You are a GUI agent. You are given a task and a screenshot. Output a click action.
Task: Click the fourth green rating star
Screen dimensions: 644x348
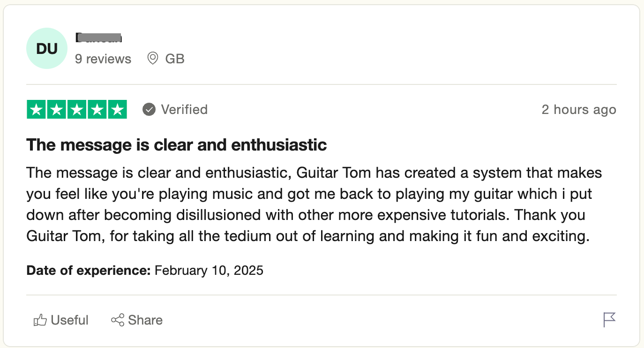tap(97, 110)
